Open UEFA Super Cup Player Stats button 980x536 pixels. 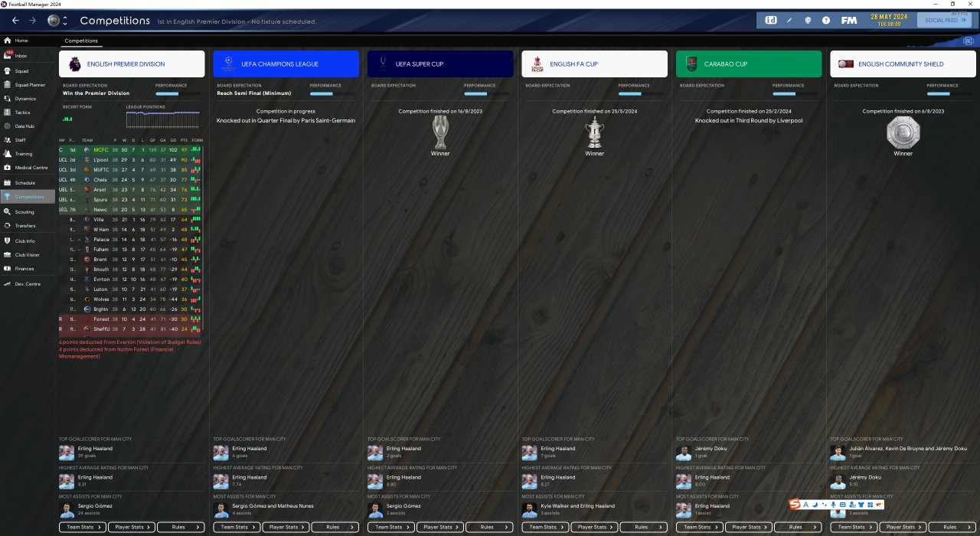point(440,527)
